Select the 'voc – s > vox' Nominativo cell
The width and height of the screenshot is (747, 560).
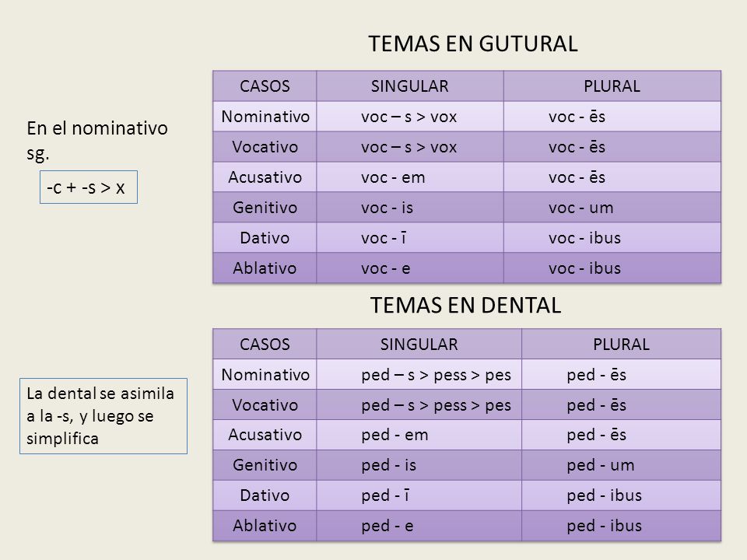coord(410,117)
